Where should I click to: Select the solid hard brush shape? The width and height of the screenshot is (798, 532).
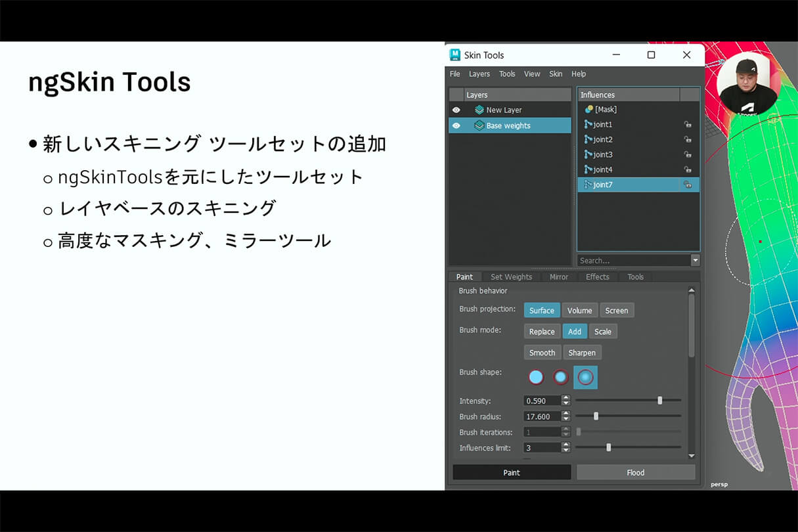click(x=536, y=378)
